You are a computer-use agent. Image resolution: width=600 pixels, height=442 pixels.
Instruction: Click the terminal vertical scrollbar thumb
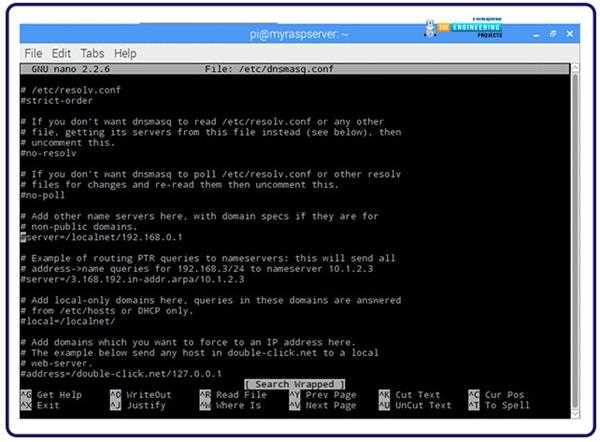click(x=575, y=241)
